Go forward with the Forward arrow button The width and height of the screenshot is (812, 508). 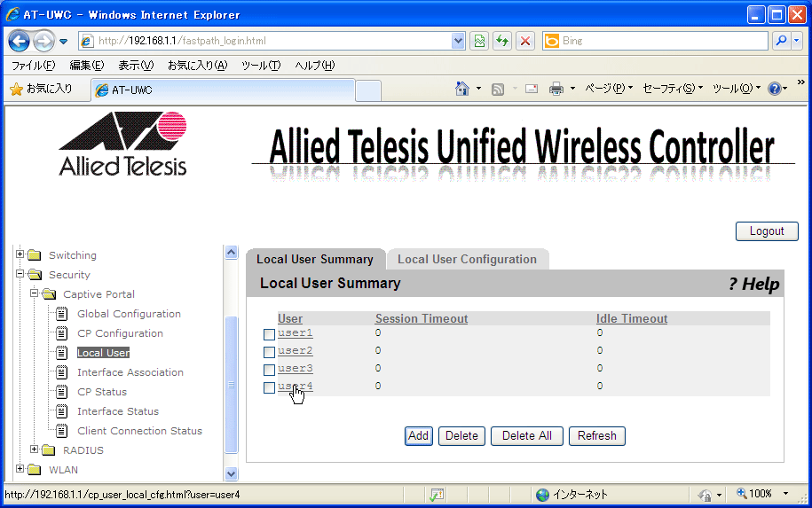pos(43,41)
